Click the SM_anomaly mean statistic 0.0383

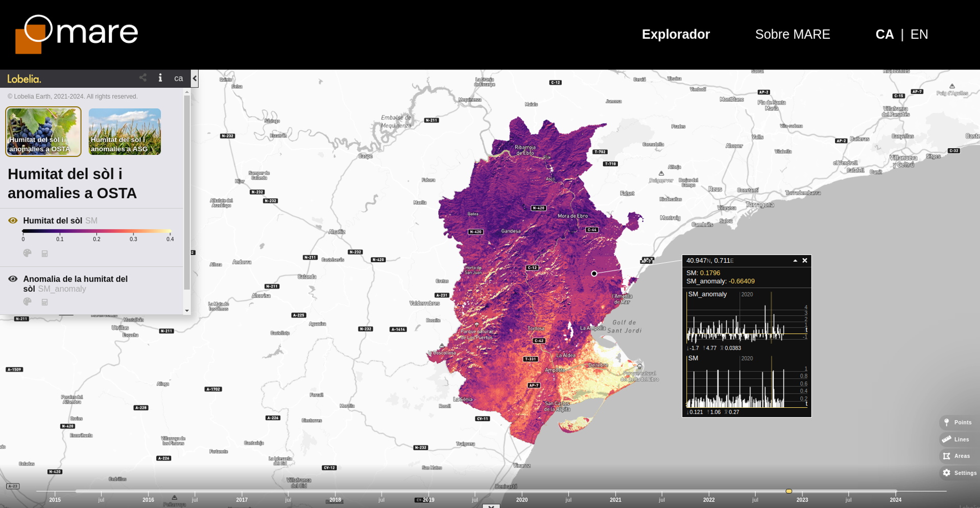point(733,348)
